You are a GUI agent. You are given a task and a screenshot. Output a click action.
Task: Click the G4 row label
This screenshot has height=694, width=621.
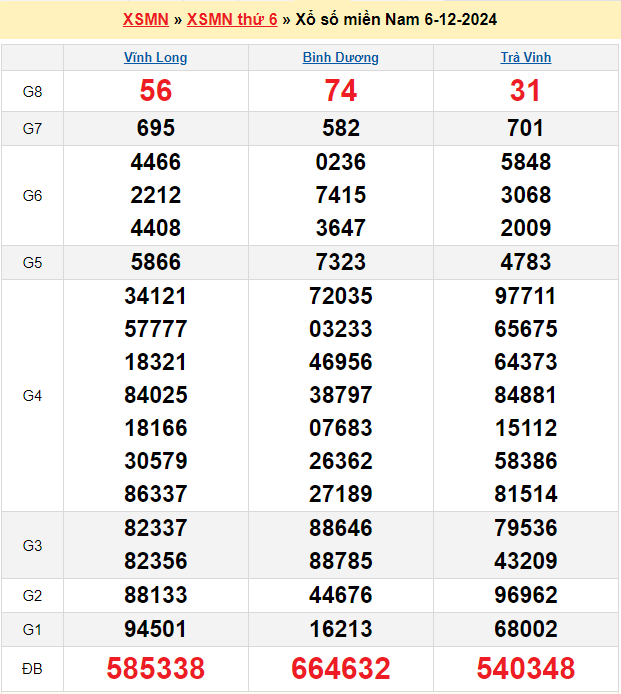tap(32, 396)
